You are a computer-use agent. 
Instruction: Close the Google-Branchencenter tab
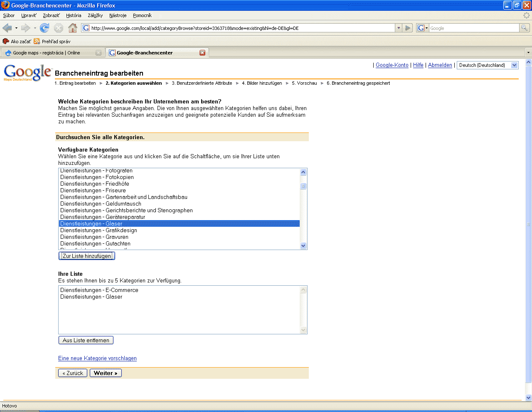click(x=202, y=53)
